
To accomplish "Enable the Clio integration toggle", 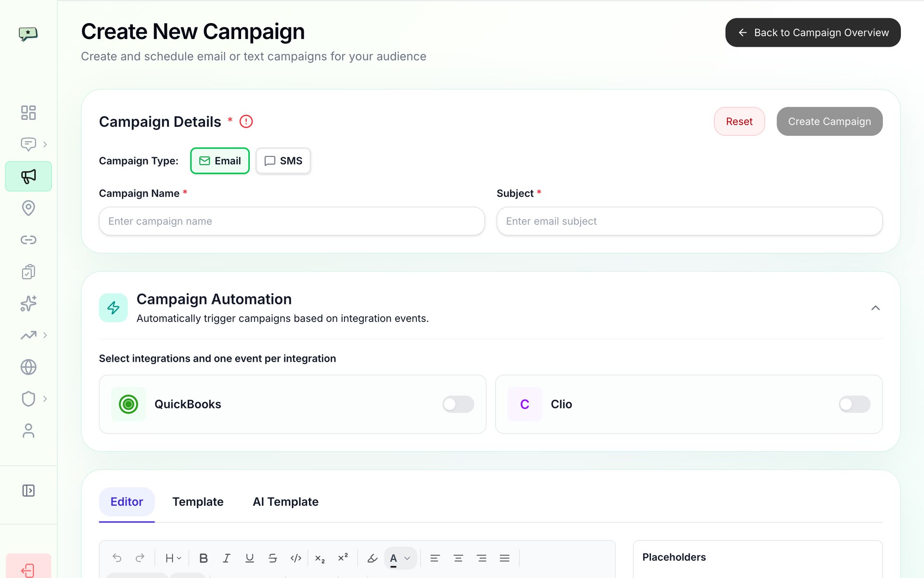I will 855,404.
